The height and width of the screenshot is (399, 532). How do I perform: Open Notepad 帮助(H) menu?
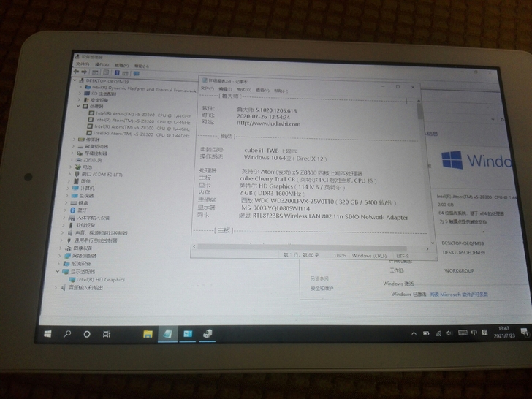pos(281,91)
